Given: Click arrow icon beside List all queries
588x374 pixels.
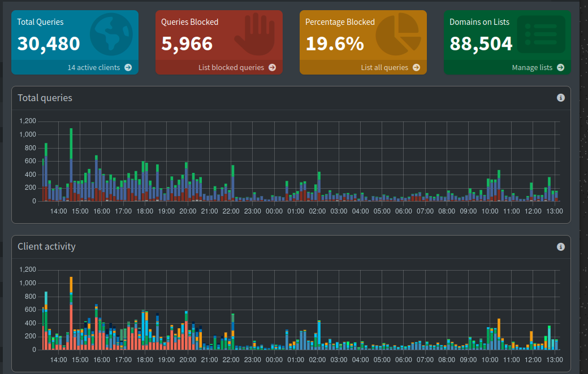Looking at the screenshot, I should pos(417,67).
